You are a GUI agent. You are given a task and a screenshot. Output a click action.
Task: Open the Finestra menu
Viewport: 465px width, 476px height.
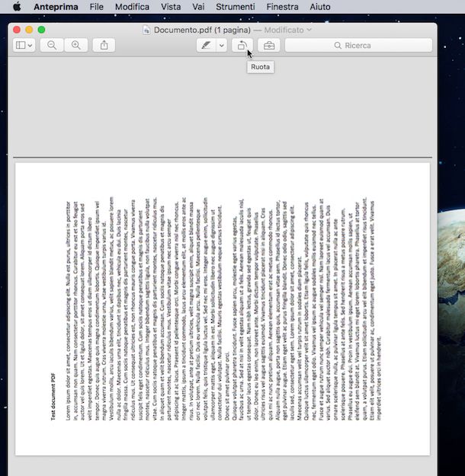point(282,7)
